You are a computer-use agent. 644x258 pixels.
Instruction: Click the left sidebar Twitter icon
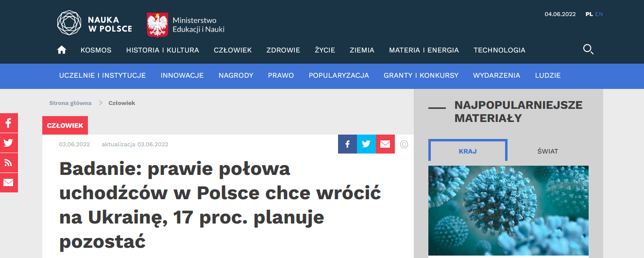pyautogui.click(x=8, y=143)
